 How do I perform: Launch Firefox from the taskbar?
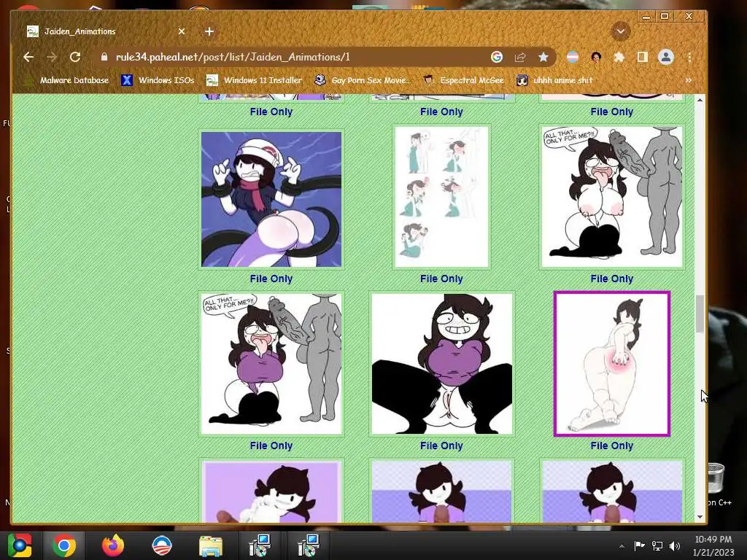[113, 545]
